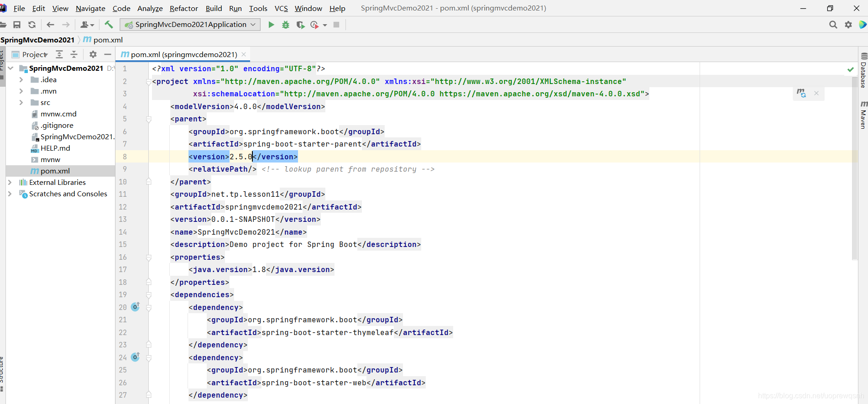
Task: Navigate forward with the right arrow
Action: click(x=66, y=25)
